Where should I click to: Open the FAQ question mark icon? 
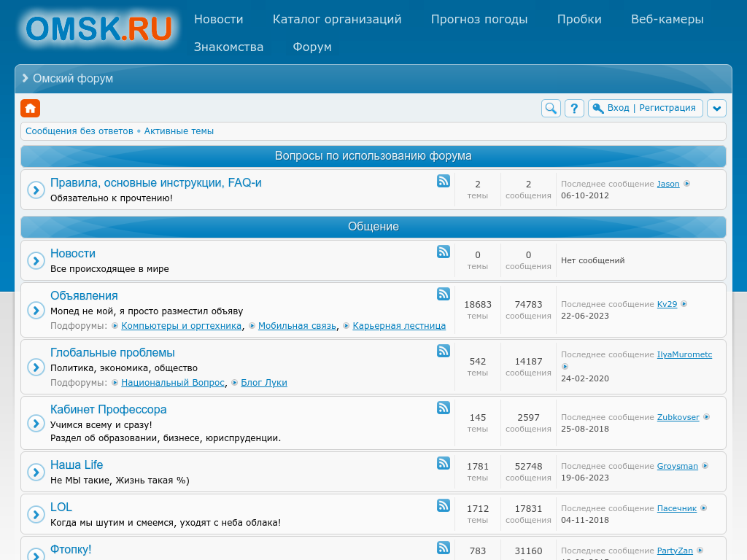(574, 109)
